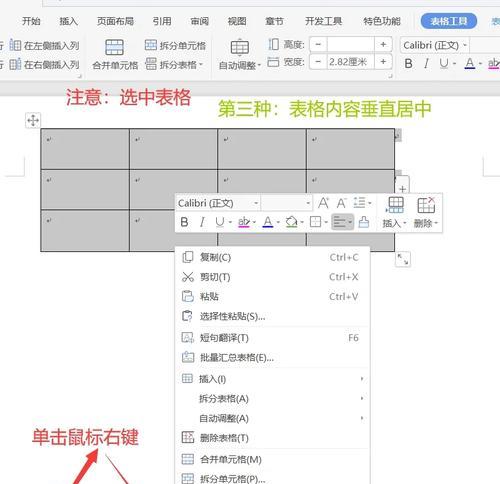This screenshot has width=500, height=484.
Task: Toggle Italic in the ribbon font section
Action: [x=426, y=63]
